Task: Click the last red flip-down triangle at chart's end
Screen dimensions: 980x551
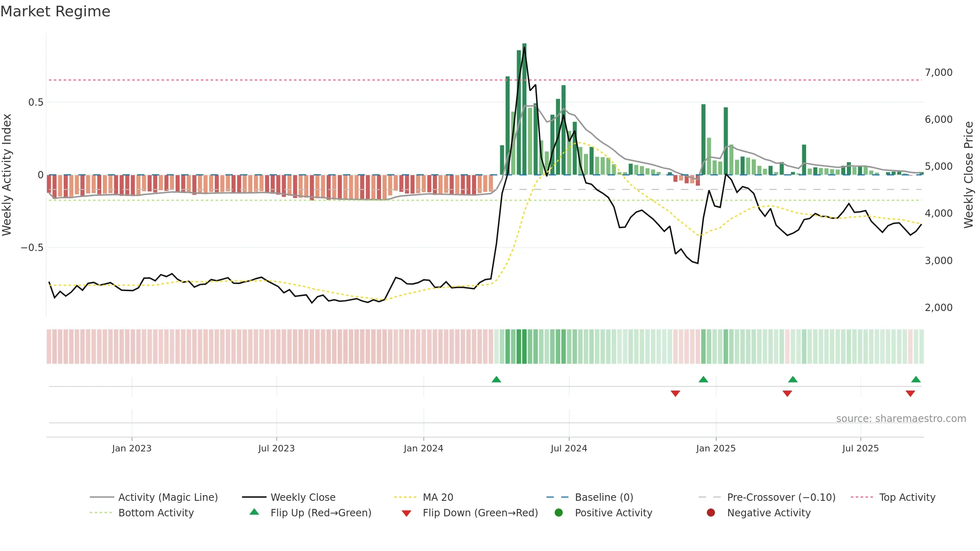Action: (x=910, y=393)
